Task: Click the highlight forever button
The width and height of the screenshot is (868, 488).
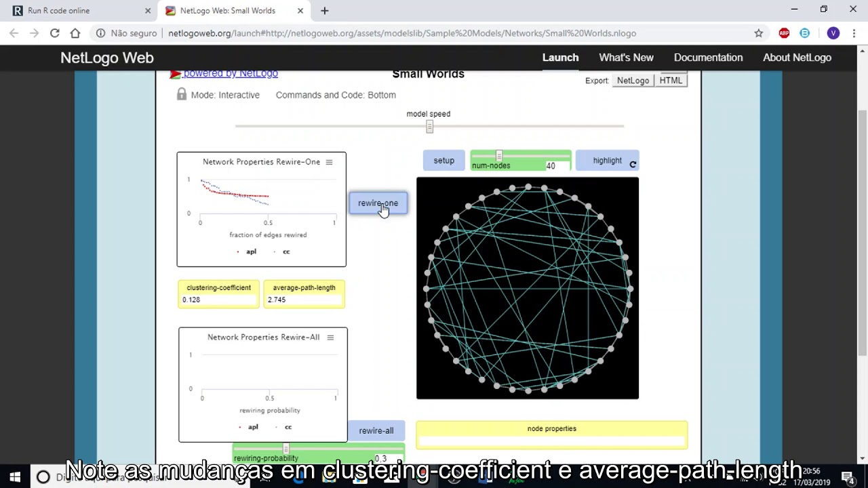Action: tap(608, 161)
